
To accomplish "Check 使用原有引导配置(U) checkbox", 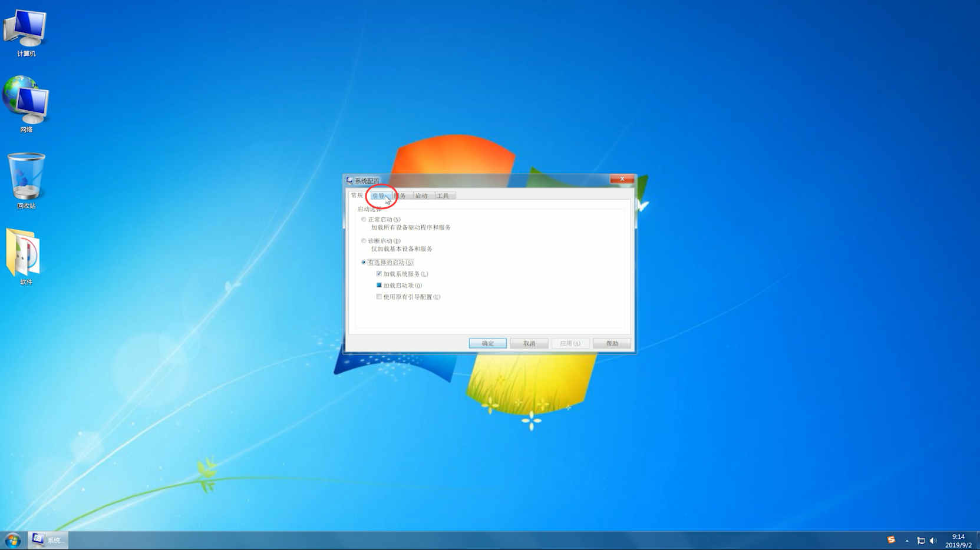I will (379, 297).
